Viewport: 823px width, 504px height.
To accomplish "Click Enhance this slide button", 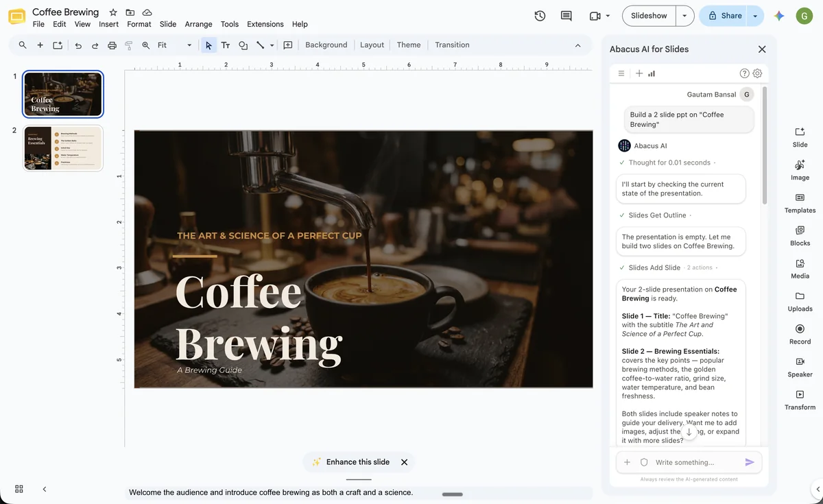I will [350, 462].
